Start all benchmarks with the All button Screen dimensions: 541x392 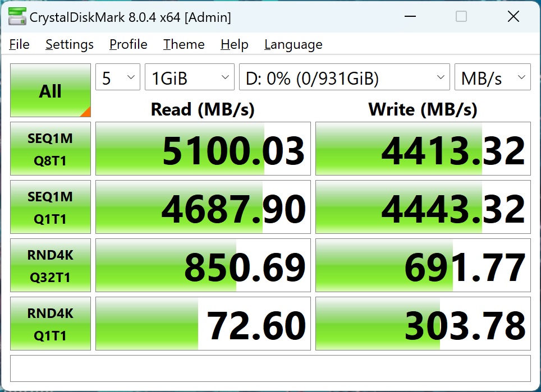click(x=51, y=90)
